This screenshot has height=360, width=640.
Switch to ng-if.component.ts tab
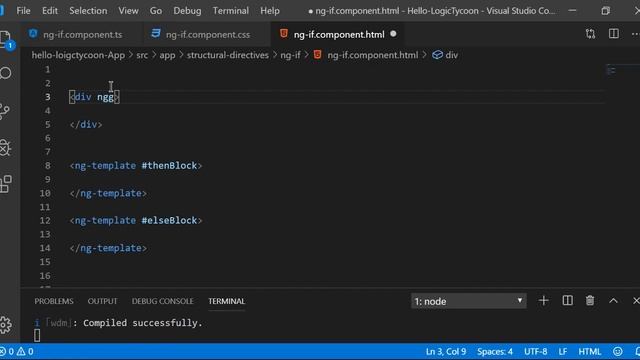(82, 34)
